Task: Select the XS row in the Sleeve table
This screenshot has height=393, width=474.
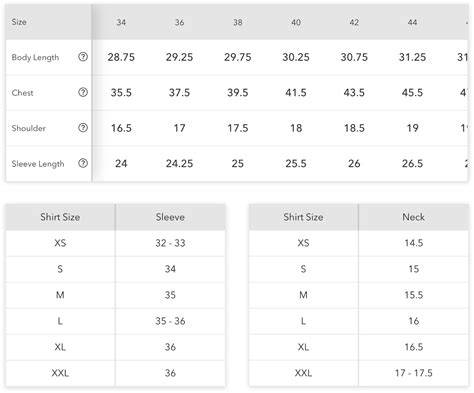Action: coord(115,243)
